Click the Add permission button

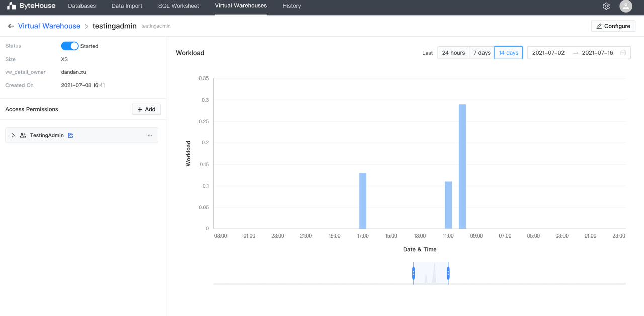pos(146,109)
